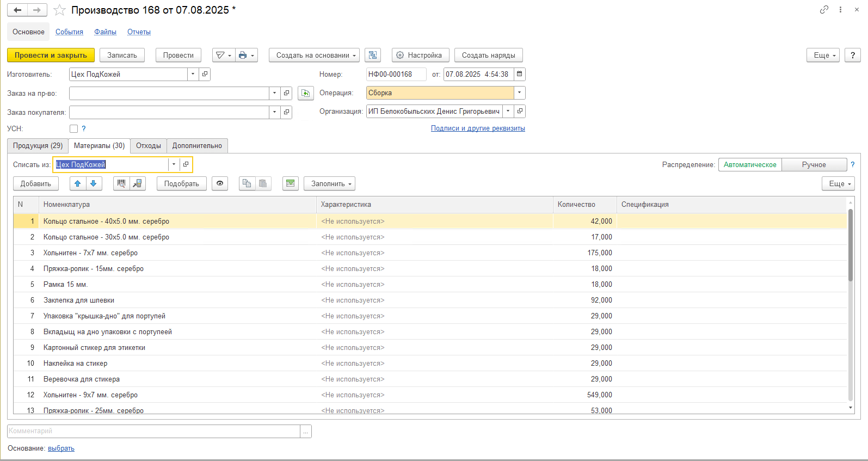Copy the document link icon

pos(824,10)
